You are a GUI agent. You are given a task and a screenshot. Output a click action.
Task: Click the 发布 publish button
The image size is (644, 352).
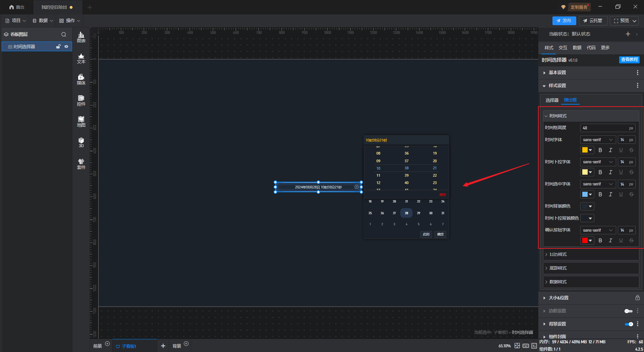564,21
